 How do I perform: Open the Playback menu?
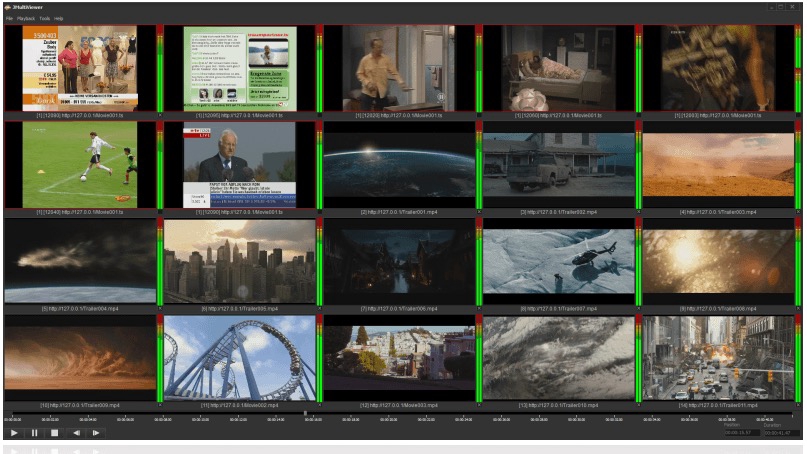point(26,19)
